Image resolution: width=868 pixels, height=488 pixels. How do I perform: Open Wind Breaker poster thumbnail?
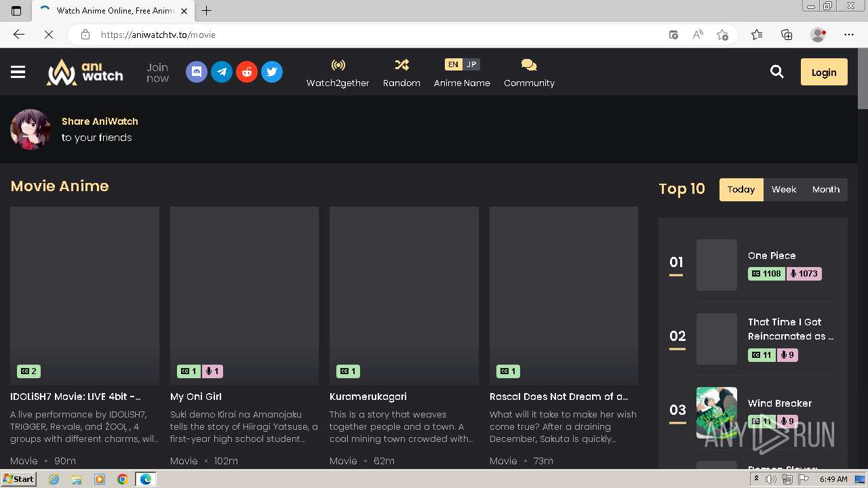point(717,413)
